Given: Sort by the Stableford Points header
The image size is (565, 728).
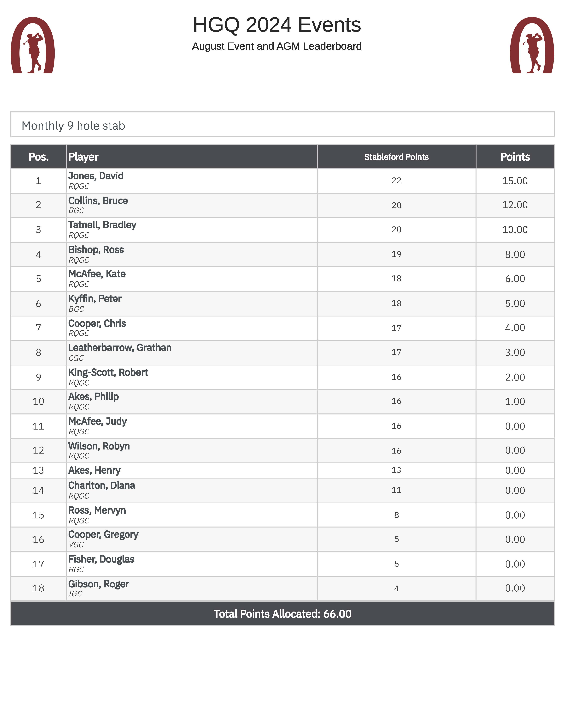Looking at the screenshot, I should (396, 157).
